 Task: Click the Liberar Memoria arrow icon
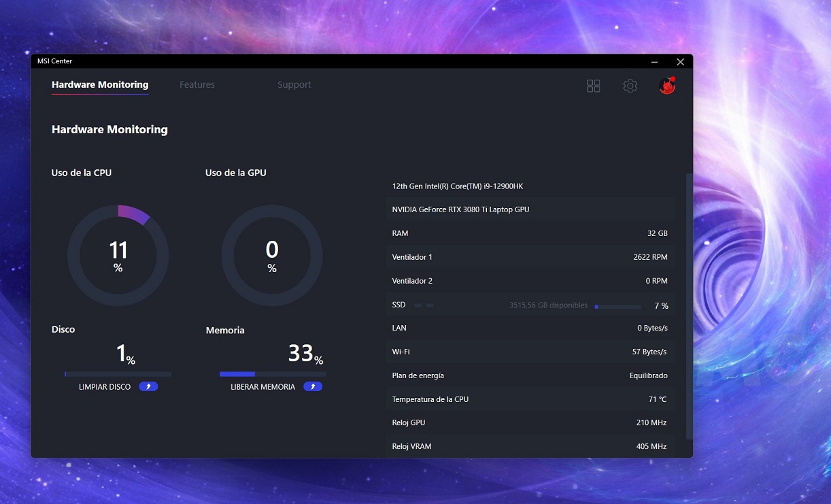click(313, 386)
